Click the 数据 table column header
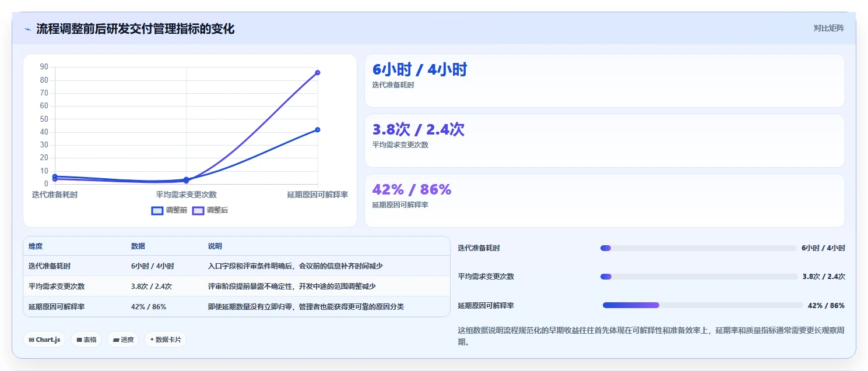This screenshot has width=868, height=371. coord(138,246)
